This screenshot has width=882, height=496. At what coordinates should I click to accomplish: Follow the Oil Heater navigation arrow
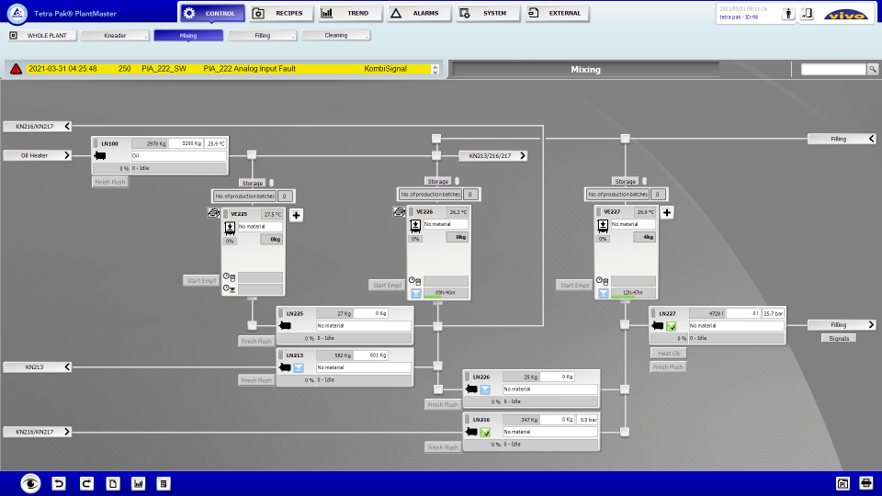pyautogui.click(x=39, y=155)
